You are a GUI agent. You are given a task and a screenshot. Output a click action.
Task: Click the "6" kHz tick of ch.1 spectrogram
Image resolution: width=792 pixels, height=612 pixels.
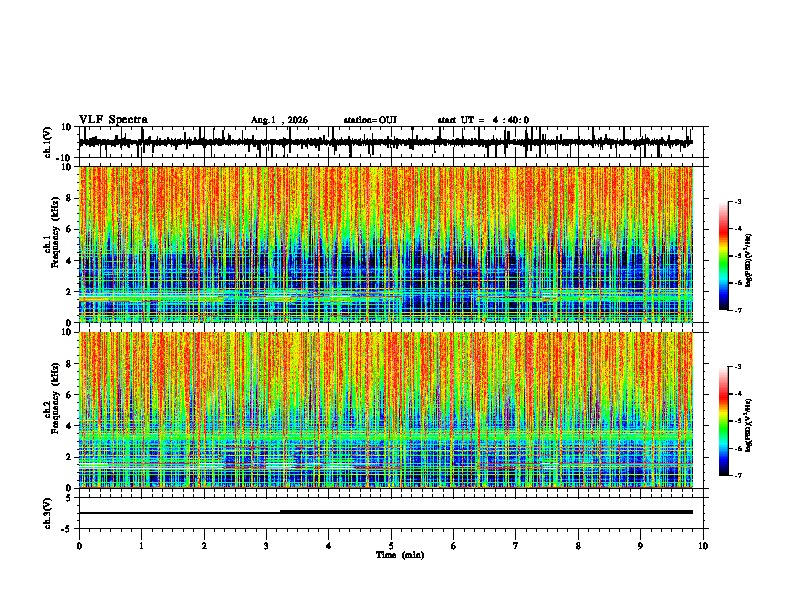point(69,230)
